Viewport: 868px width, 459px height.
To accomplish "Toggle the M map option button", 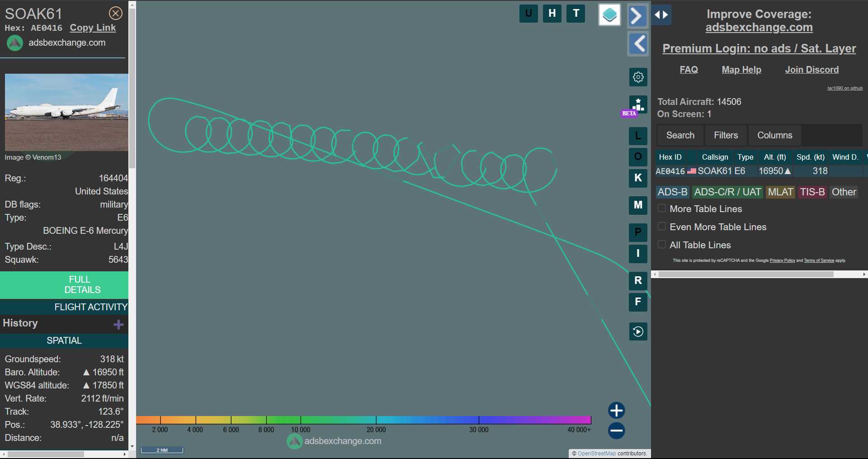I will [638, 205].
